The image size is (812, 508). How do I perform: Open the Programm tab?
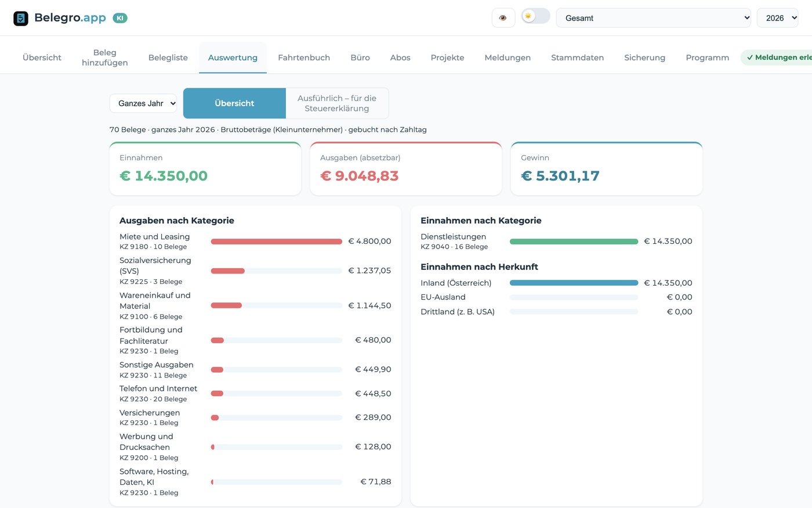coord(707,57)
